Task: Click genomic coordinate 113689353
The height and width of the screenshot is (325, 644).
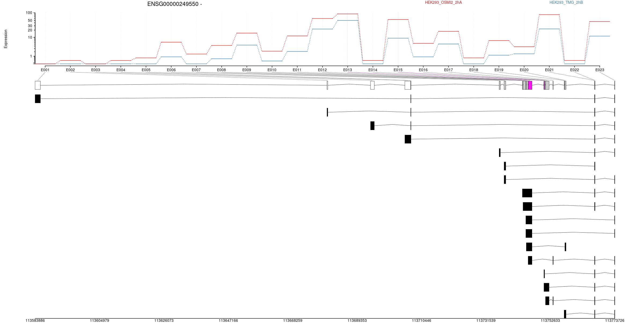Action: pyautogui.click(x=357, y=320)
